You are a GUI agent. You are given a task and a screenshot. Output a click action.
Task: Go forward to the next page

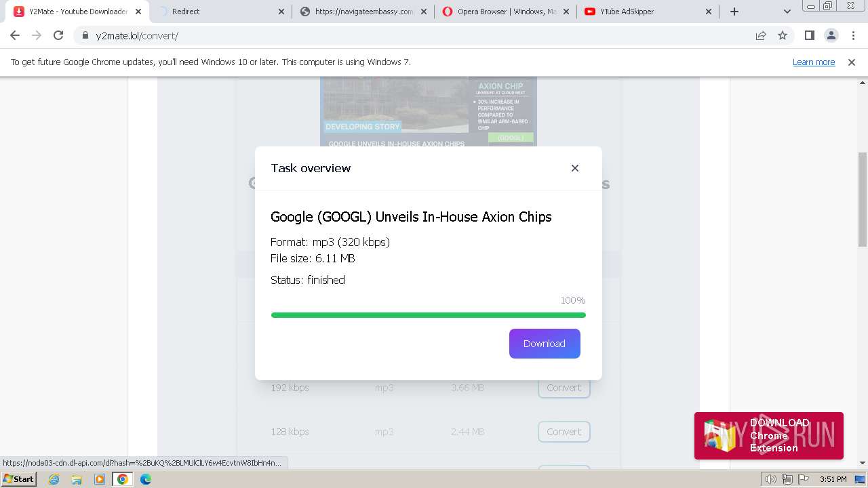pyautogui.click(x=37, y=36)
